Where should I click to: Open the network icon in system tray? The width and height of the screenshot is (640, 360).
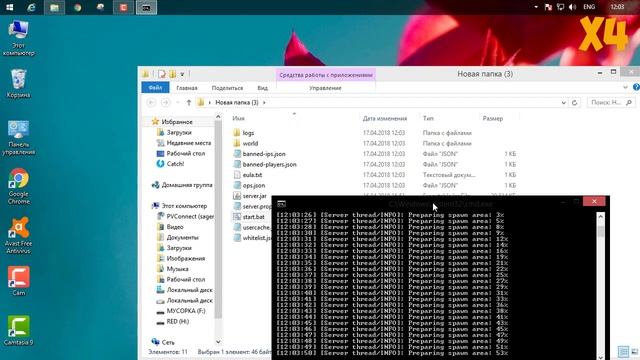tap(560, 7)
